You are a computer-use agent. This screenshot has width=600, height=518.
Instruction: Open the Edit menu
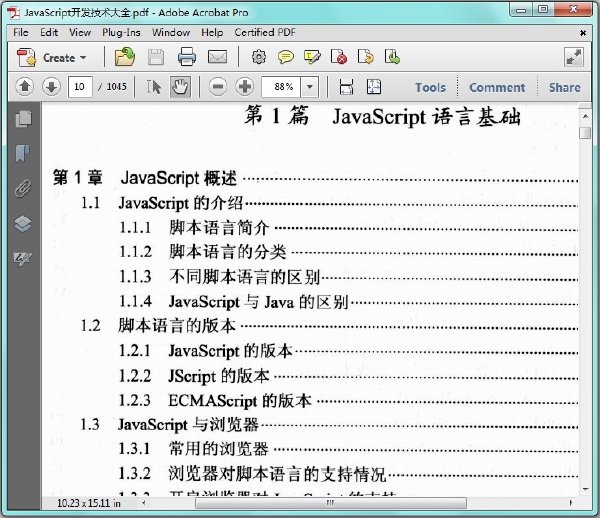coord(49,33)
